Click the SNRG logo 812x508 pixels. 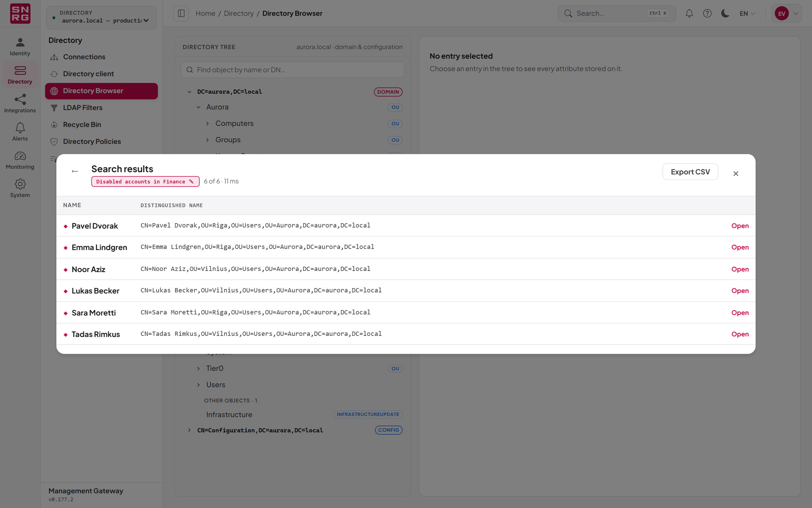pos(20,14)
